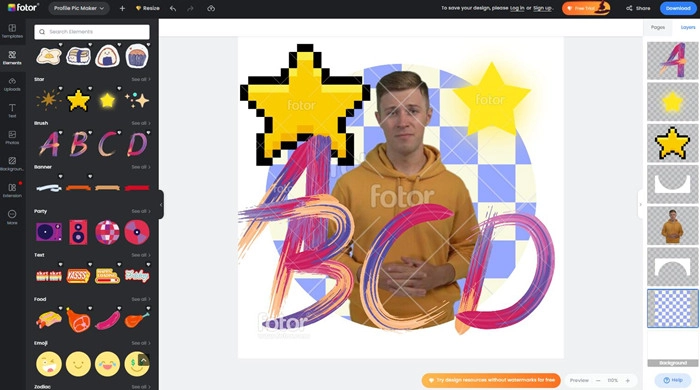
Task: Expand Text category with See all
Action: coord(141,255)
